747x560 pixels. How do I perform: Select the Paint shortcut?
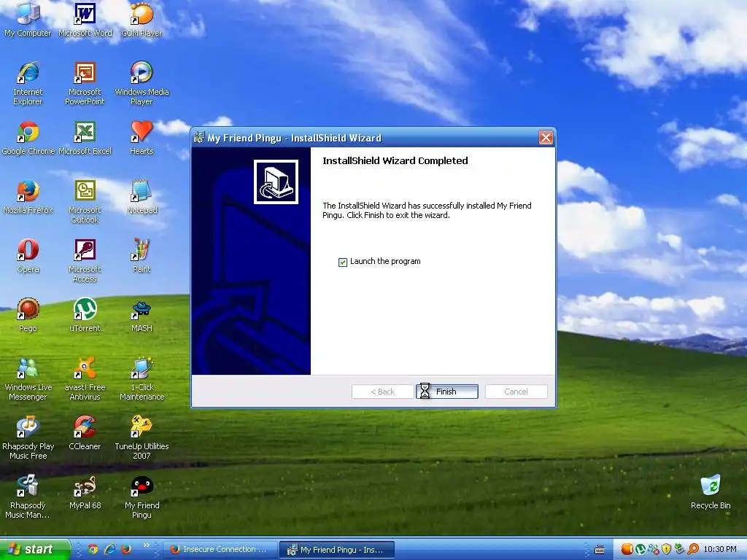142,256
